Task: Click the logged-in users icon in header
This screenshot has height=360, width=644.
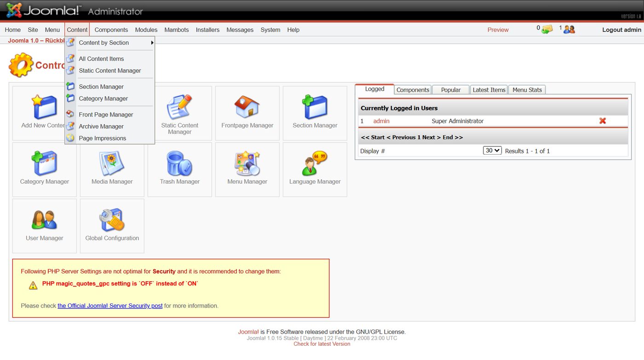Action: tap(569, 29)
